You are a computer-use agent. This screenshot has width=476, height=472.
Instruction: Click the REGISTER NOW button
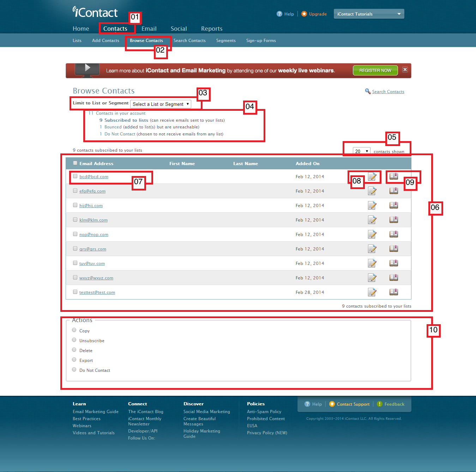[x=375, y=70]
